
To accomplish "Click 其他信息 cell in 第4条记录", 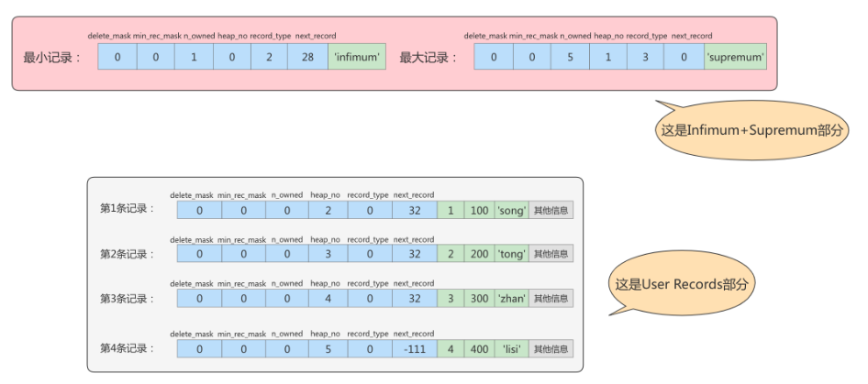I will pos(551,348).
